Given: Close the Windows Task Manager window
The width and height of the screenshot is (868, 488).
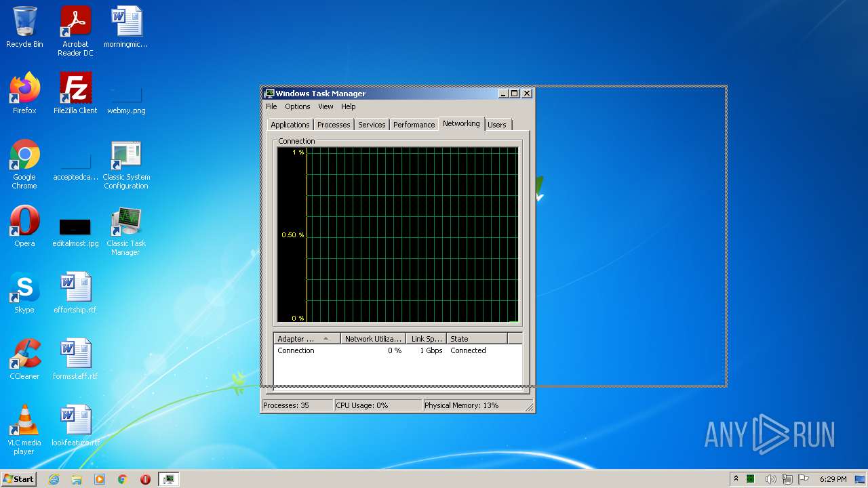Looking at the screenshot, I should pos(527,94).
